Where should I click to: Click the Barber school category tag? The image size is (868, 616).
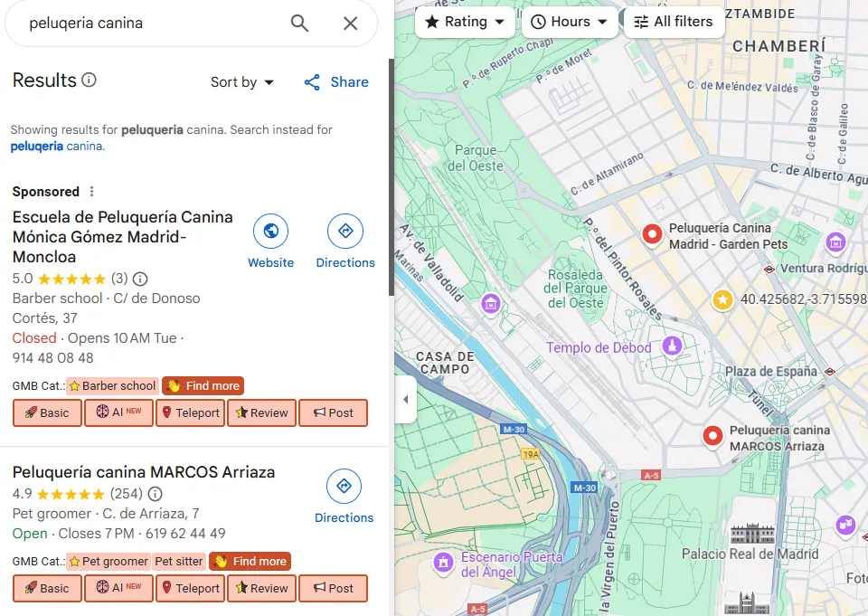tap(113, 386)
